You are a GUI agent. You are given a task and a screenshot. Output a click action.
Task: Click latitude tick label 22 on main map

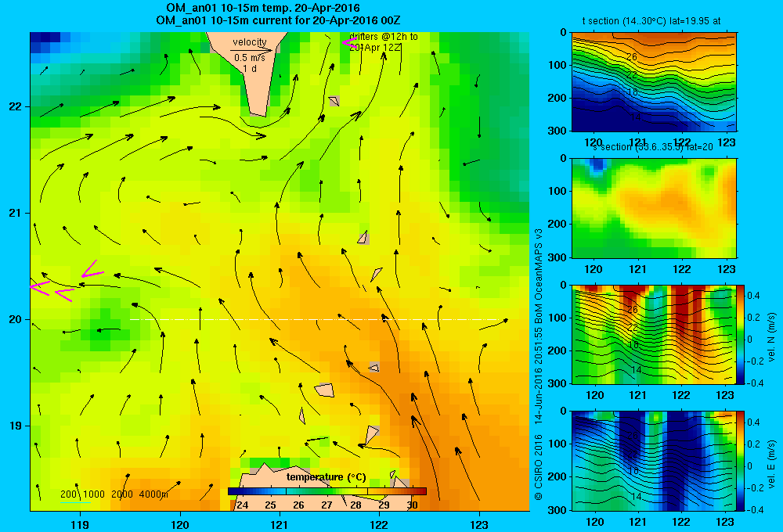pyautogui.click(x=16, y=107)
